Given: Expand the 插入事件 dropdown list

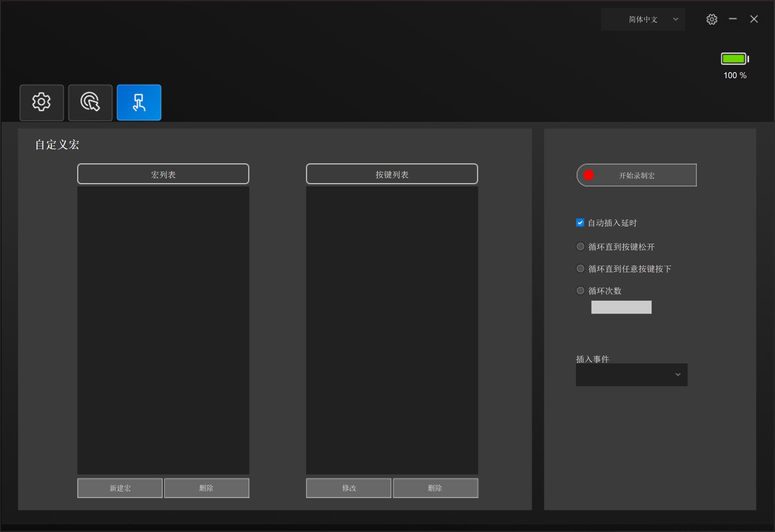Looking at the screenshot, I should tap(631, 375).
